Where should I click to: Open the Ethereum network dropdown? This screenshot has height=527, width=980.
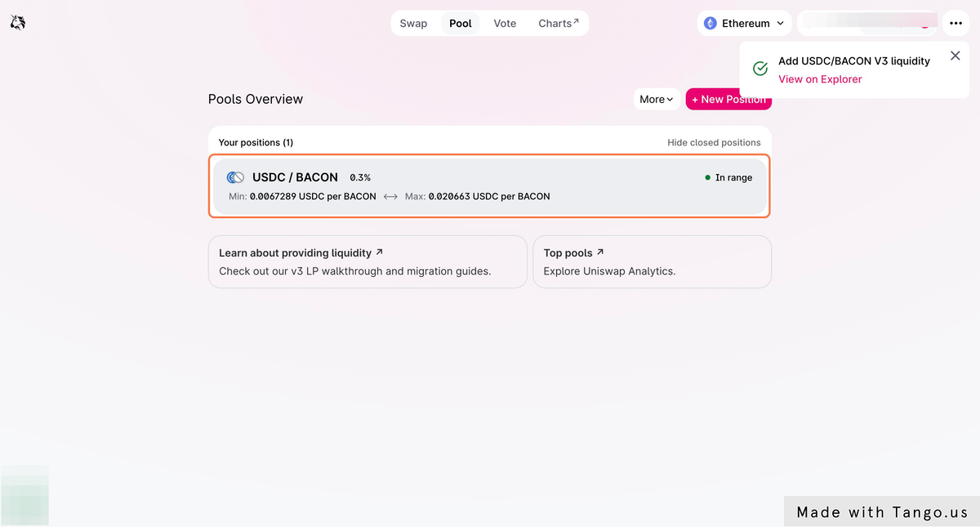point(745,23)
